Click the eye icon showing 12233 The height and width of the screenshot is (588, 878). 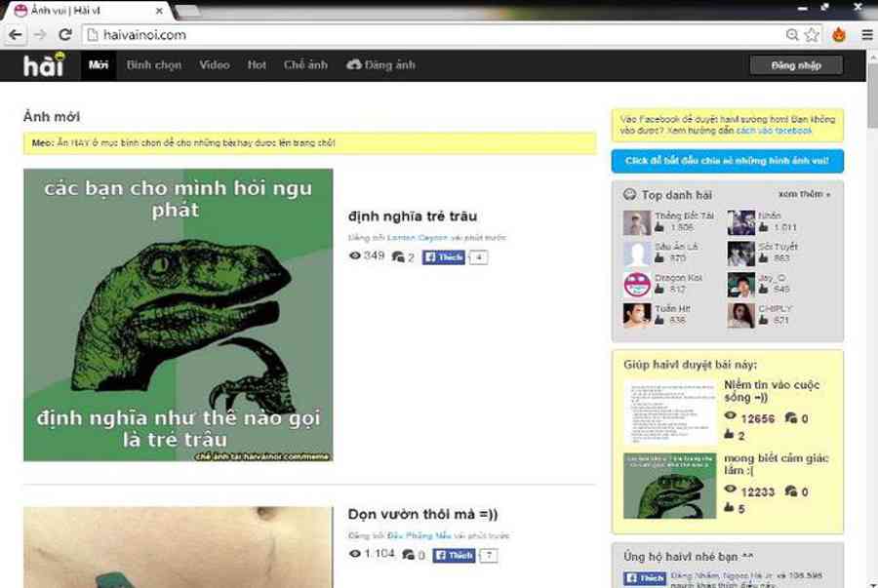pyautogui.click(x=730, y=490)
